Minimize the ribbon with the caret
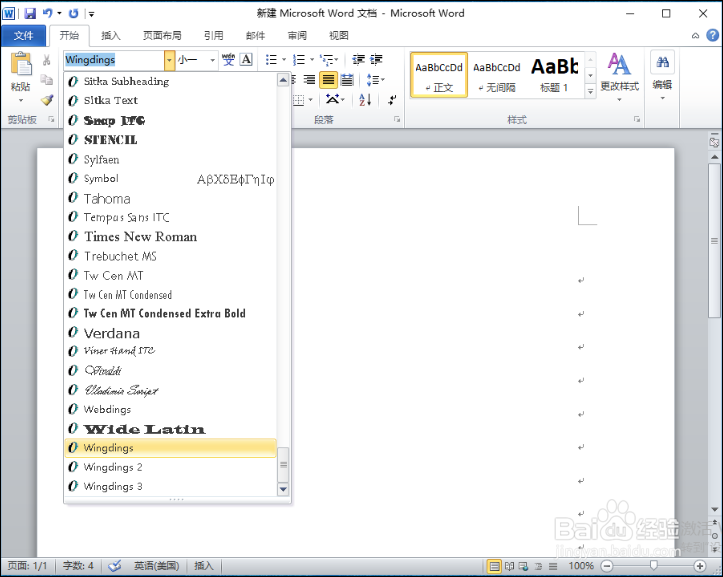This screenshot has width=723, height=577. (695, 36)
